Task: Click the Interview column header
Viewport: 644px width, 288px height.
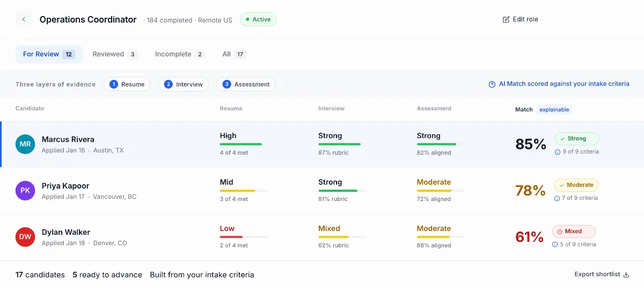Action: [332, 109]
